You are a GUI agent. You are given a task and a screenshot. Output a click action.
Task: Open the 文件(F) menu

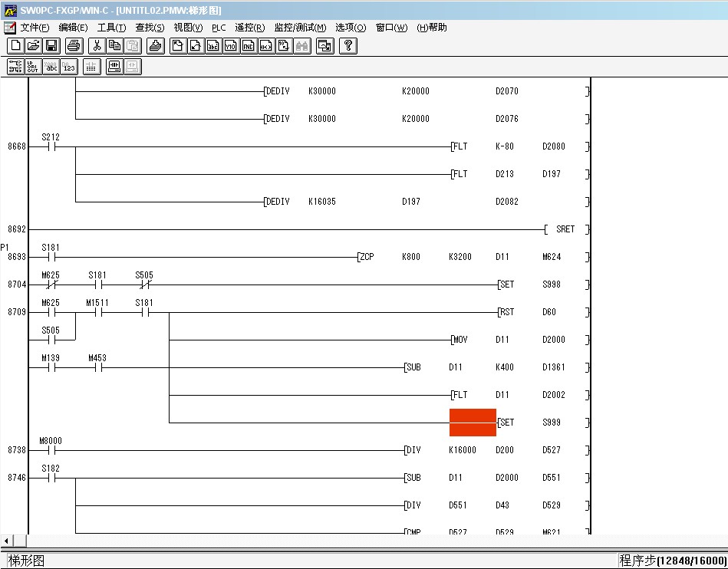35,28
